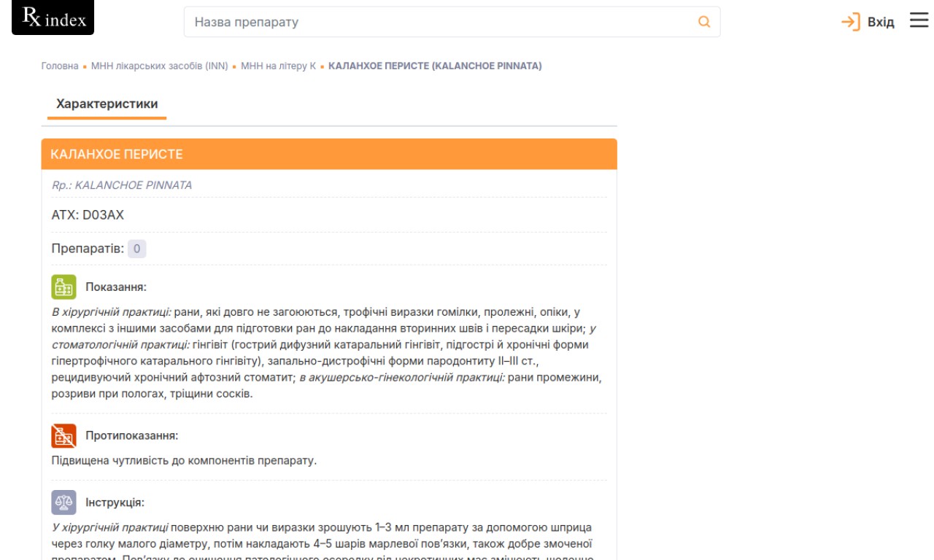Click the Показання section heading
Image resolution: width=934 pixels, height=560 pixels.
[116, 287]
